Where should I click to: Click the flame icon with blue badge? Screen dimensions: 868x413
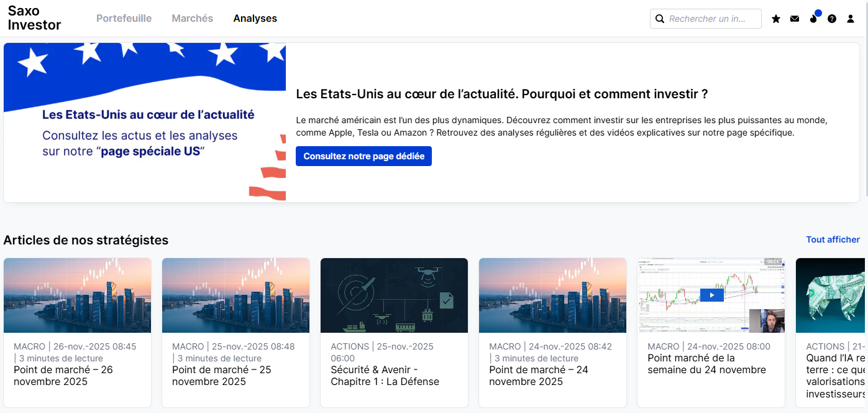pyautogui.click(x=813, y=19)
